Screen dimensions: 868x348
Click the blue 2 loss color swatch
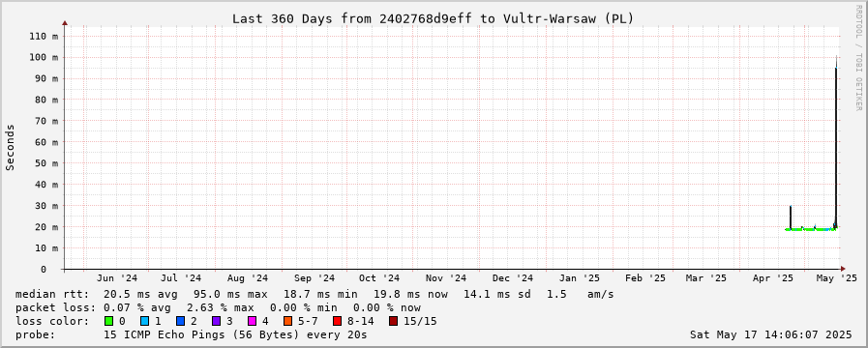click(180, 321)
